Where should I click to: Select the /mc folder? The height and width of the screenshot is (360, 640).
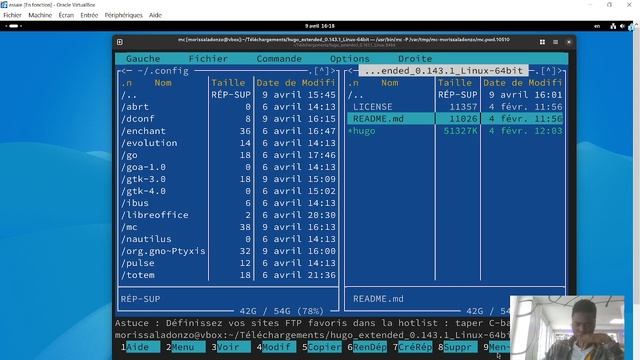[x=228, y=227]
